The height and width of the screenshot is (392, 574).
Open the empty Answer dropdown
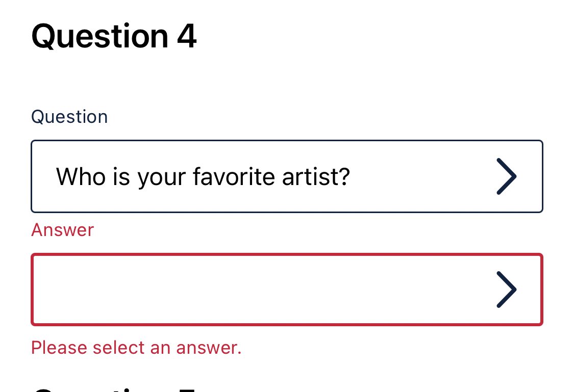pyautogui.click(x=287, y=290)
